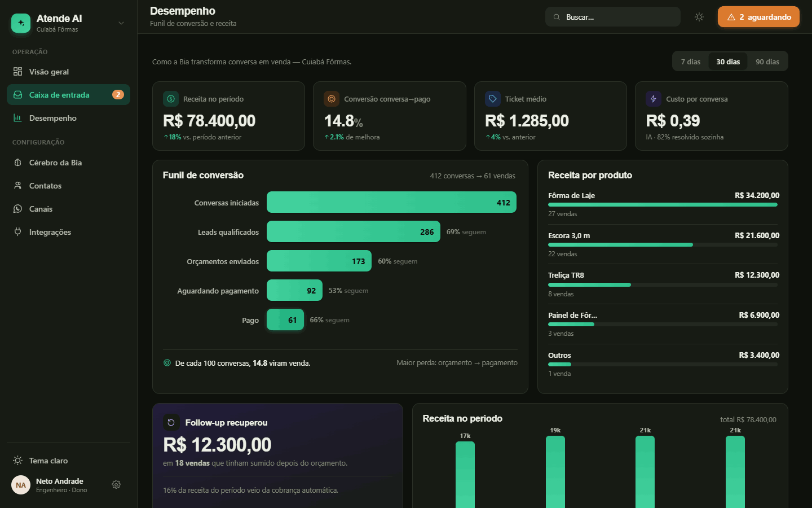Click the Pago funnel bar showing 61
Image resolution: width=812 pixels, height=508 pixels.
point(285,319)
